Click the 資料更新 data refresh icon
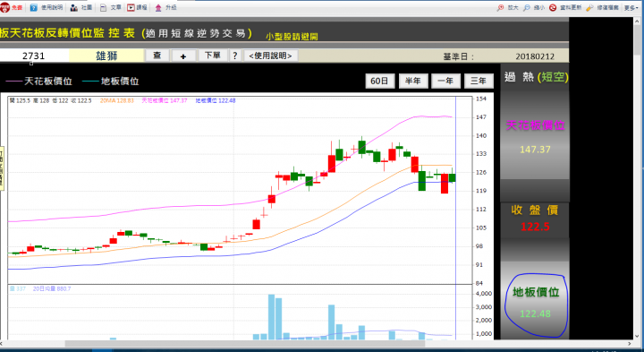The width and height of the screenshot is (644, 352). (553, 7)
